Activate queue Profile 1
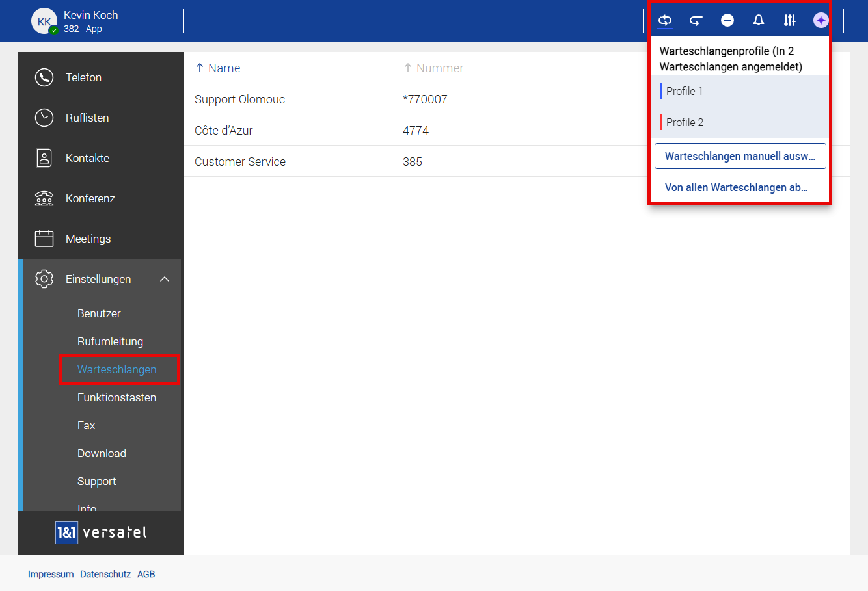The height and width of the screenshot is (591, 868). (685, 91)
